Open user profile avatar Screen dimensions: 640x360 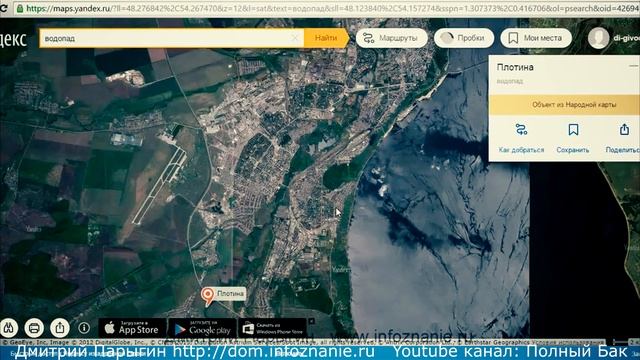(x=598, y=38)
